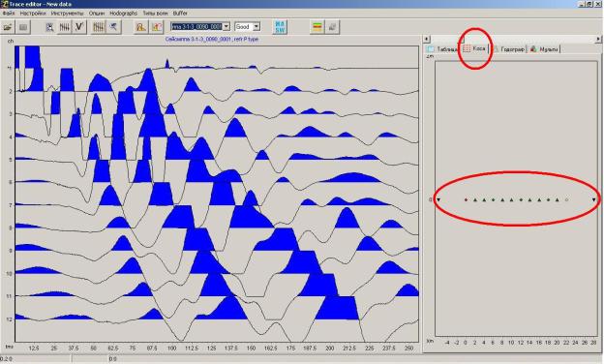Click the yellow triangle toolbar icon
Viewport: 604px width, 364px height.
tap(141, 27)
